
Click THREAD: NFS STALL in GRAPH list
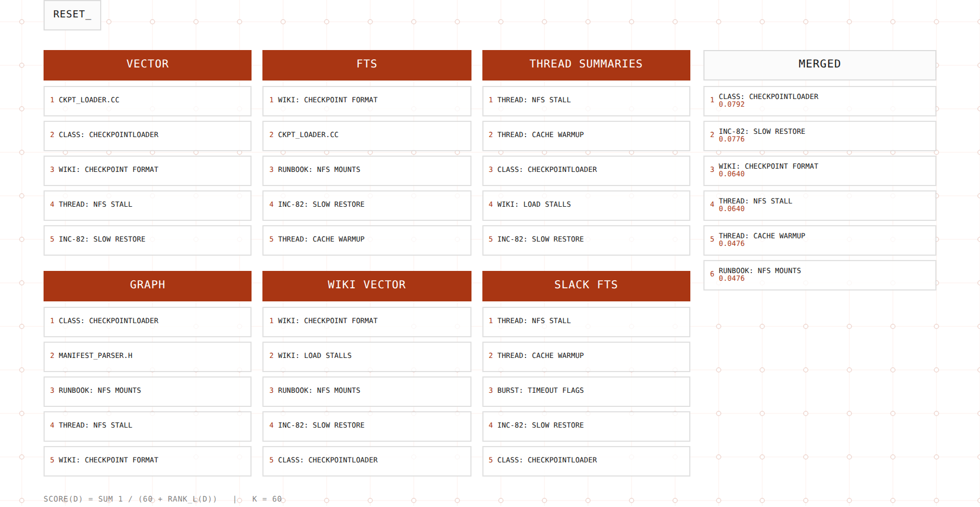coord(148,426)
